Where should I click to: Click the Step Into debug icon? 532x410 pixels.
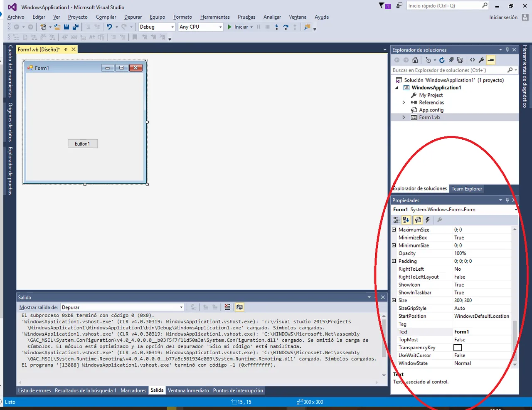coord(277,27)
